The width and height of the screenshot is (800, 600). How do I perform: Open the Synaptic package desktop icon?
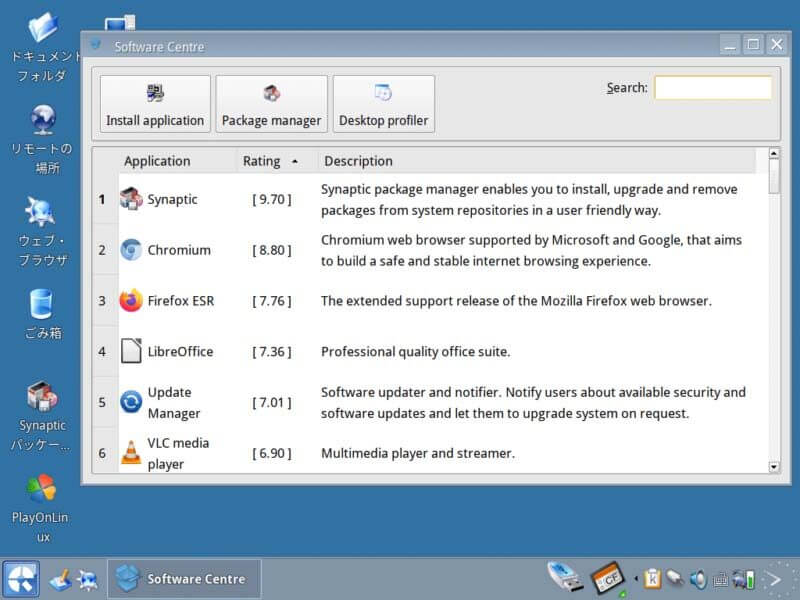pos(42,396)
